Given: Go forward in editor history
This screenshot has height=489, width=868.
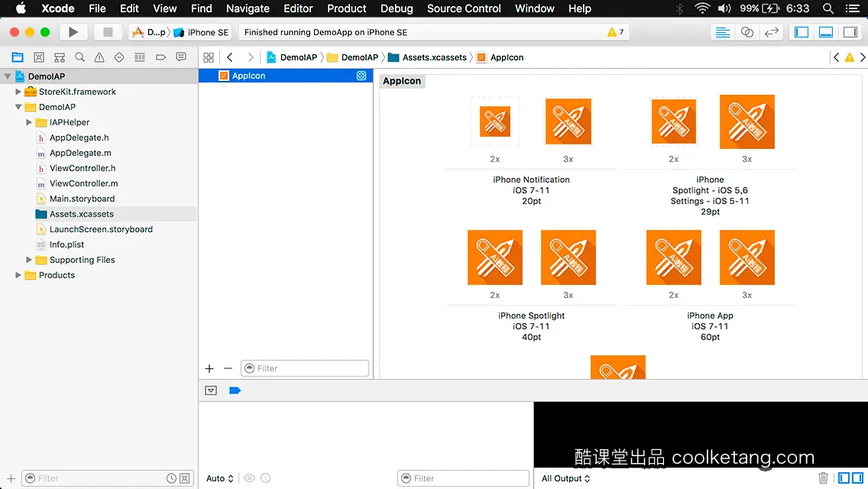Looking at the screenshot, I should click(250, 57).
